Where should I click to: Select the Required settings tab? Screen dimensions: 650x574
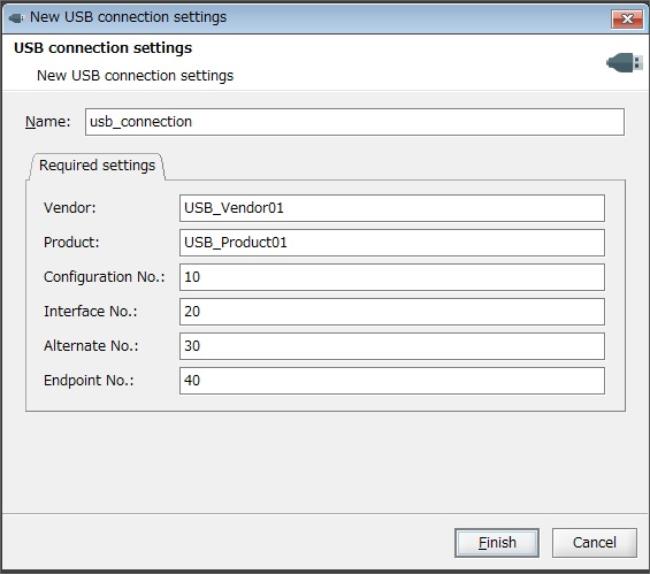point(97,165)
